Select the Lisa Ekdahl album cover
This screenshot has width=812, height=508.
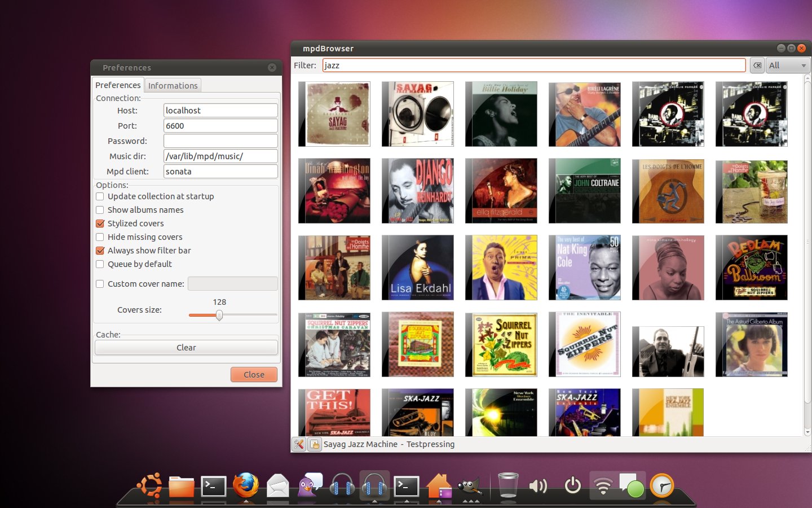[x=418, y=268]
